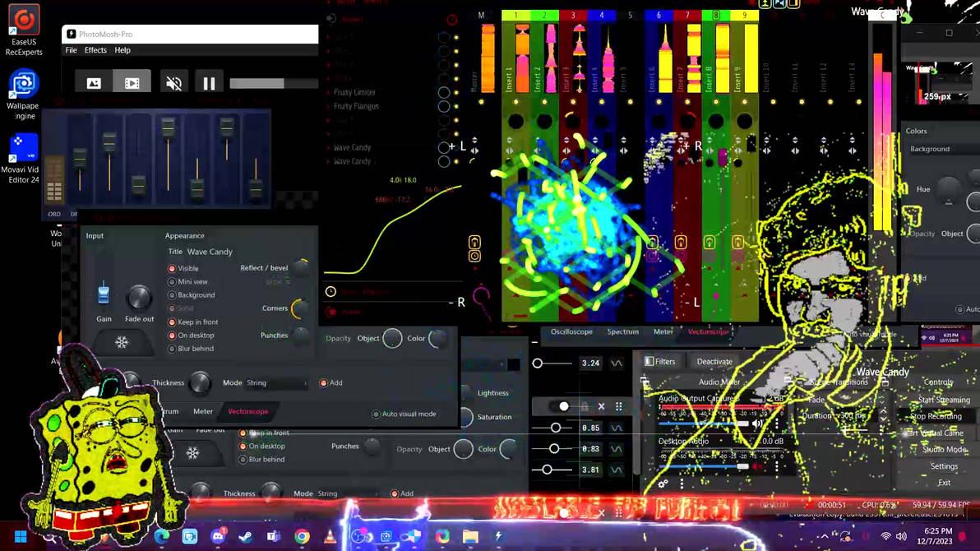Switch PhotoMosh-Pro to image mode icon
Image resolution: width=980 pixels, height=551 pixels.
pos(94,82)
